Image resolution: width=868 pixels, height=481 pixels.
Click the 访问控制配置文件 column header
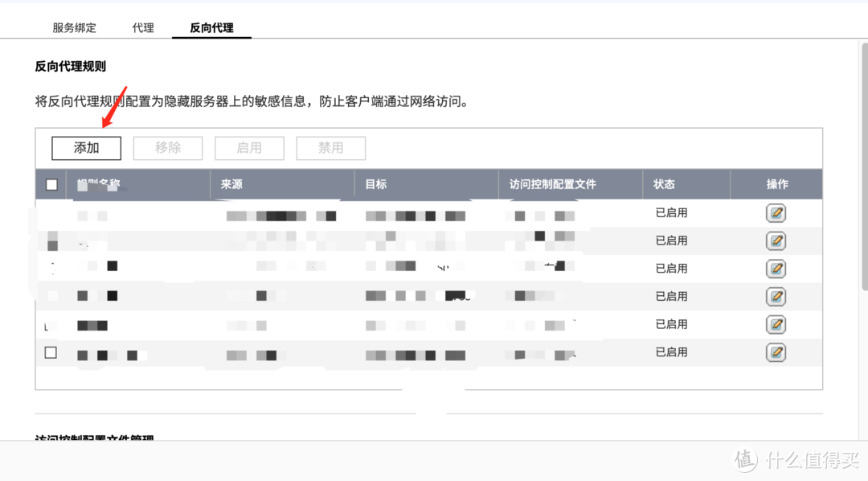coord(551,184)
